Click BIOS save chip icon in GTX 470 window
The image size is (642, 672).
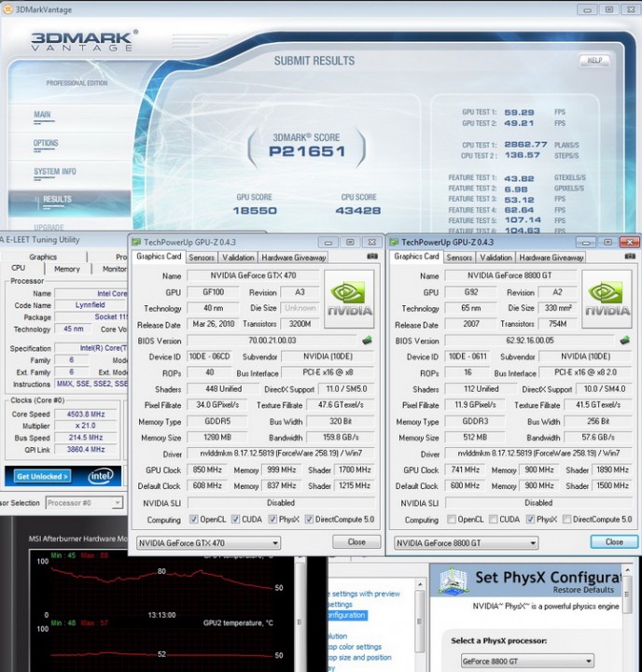(367, 341)
